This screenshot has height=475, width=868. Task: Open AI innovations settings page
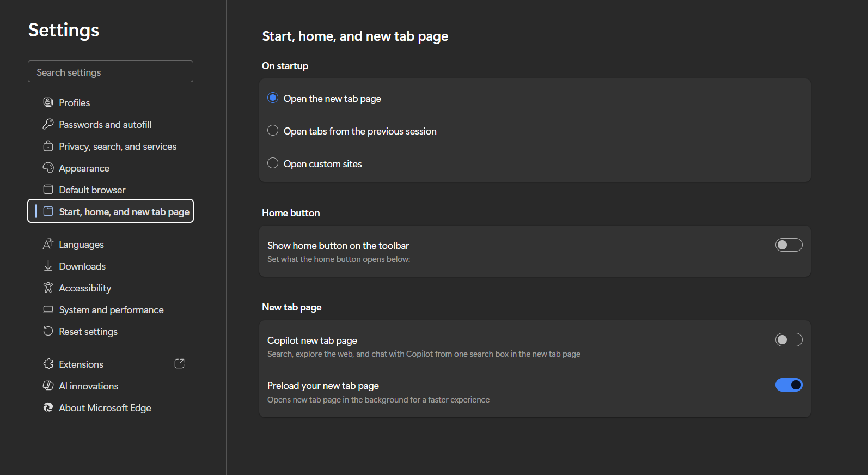(88, 386)
